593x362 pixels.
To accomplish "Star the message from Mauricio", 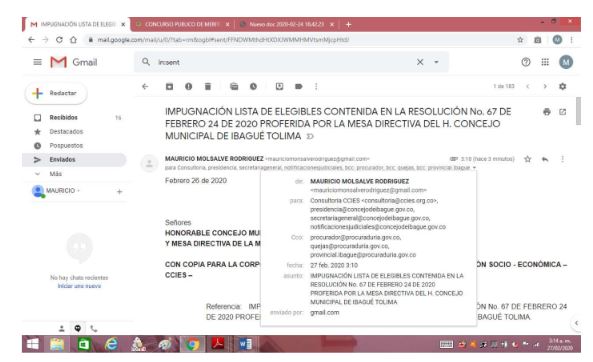I will pos(528,159).
